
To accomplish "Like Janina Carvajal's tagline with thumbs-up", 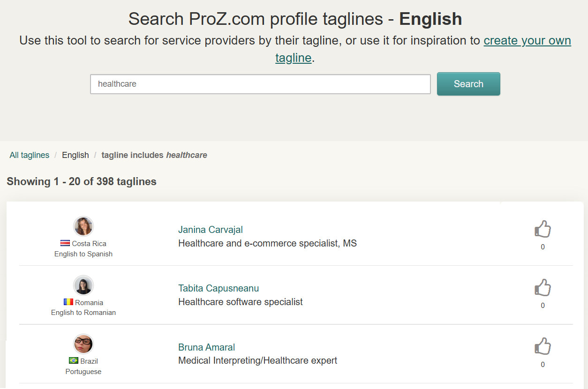I will 543,229.
